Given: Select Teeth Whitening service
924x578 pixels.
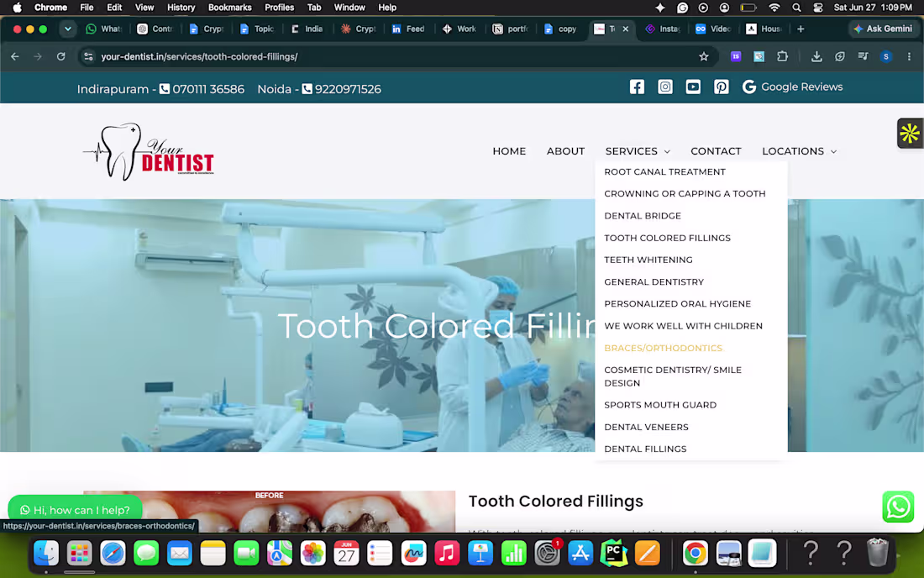Looking at the screenshot, I should [648, 260].
